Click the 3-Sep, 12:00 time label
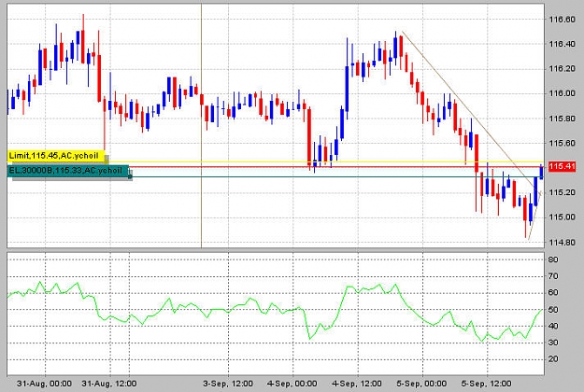Image resolution: width=584 pixels, height=392 pixels. click(x=228, y=384)
